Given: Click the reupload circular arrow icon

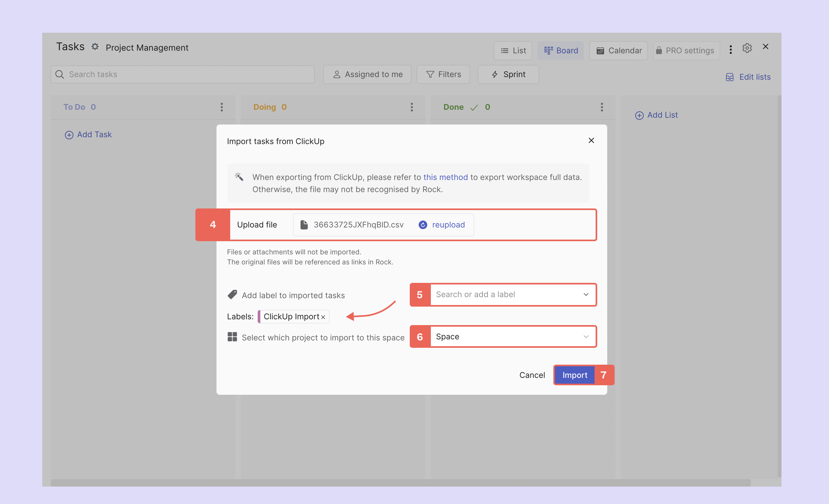Looking at the screenshot, I should [423, 225].
